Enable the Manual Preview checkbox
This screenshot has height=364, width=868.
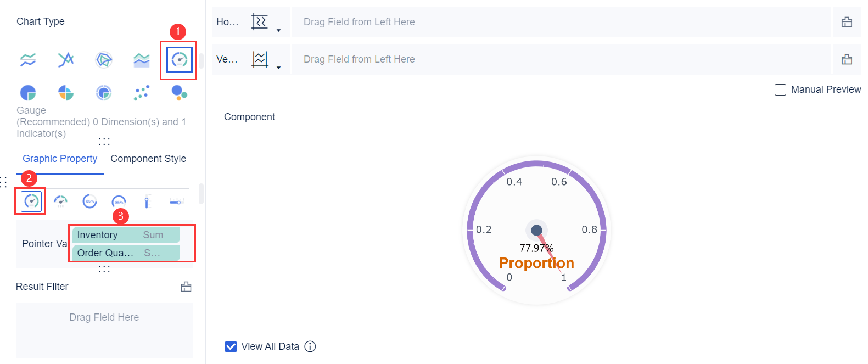780,89
